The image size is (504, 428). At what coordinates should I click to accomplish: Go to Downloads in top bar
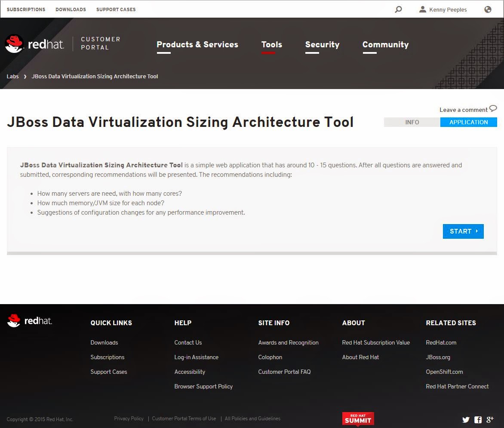(71, 9)
